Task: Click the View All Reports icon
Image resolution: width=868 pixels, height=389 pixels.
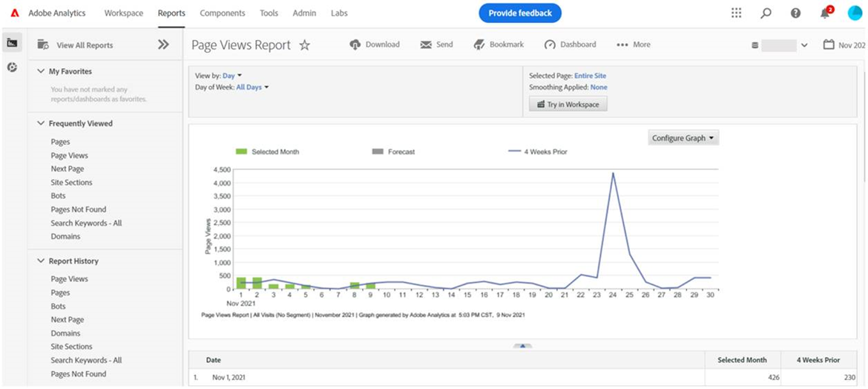Action: 43,45
